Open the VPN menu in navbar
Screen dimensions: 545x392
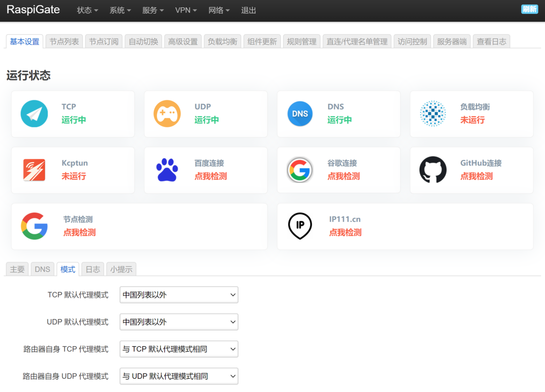pyautogui.click(x=186, y=10)
